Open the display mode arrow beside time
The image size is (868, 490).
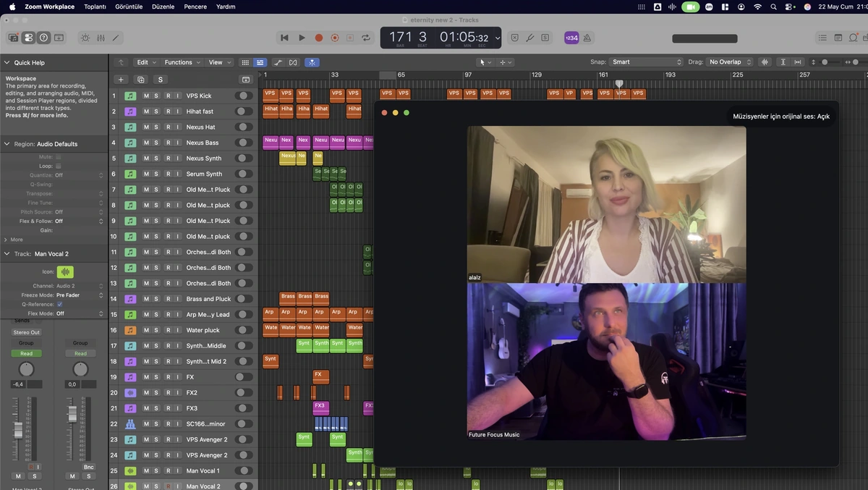497,38
